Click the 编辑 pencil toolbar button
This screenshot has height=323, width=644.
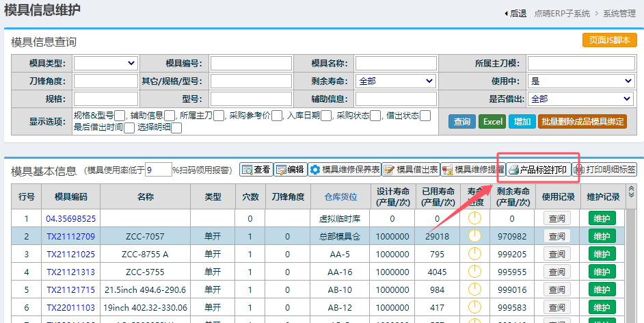[290, 170]
